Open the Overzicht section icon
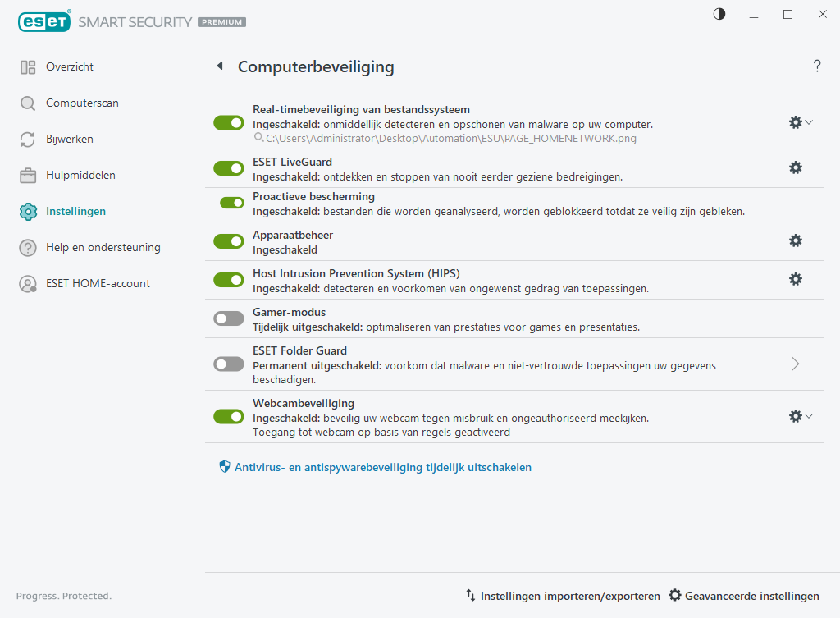Viewport: 840px width, 618px height. [28, 66]
